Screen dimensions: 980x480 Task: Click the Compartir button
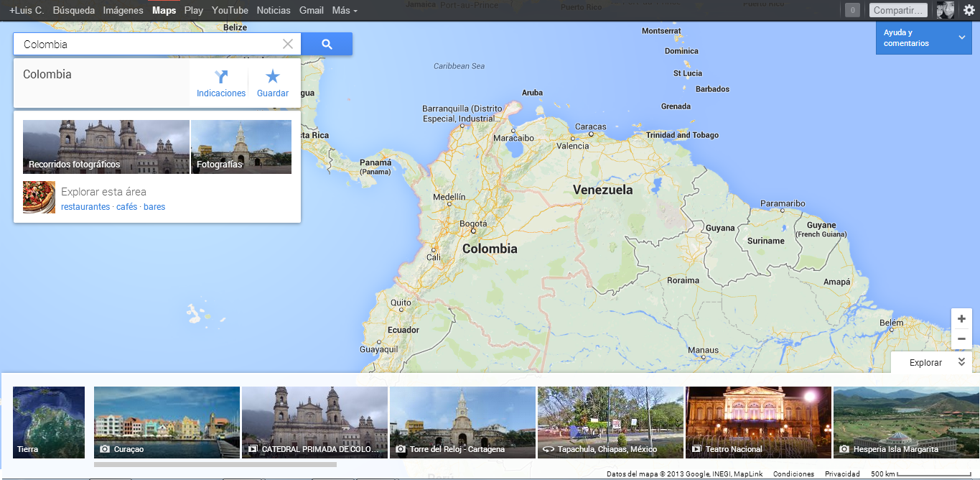tap(898, 10)
